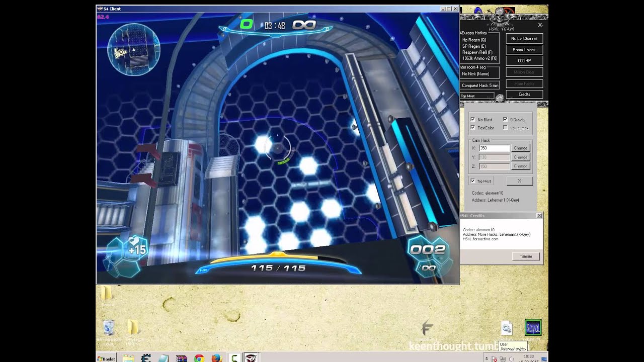644x362 pixels.
Task: Launch Firefox from the taskbar
Action: point(217,358)
